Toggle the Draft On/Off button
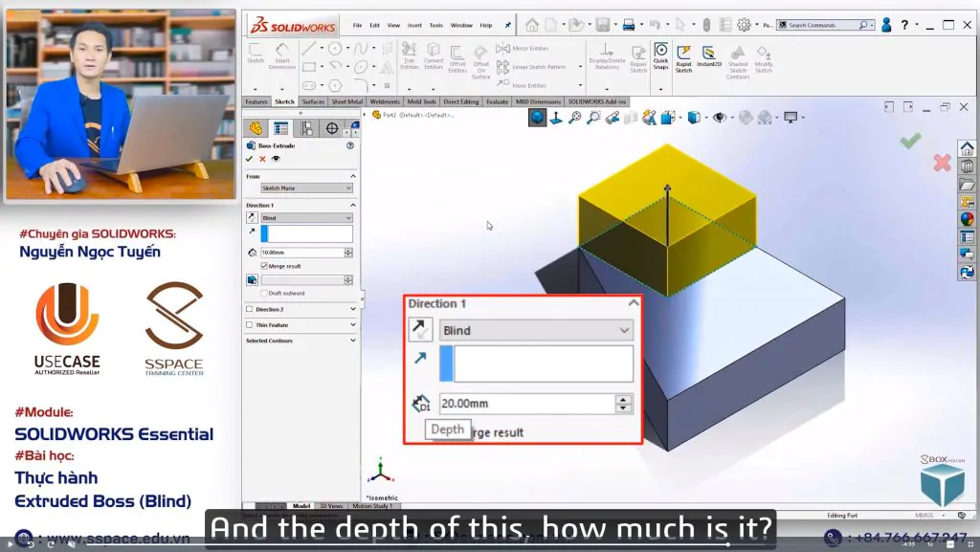The width and height of the screenshot is (980, 552). (252, 279)
